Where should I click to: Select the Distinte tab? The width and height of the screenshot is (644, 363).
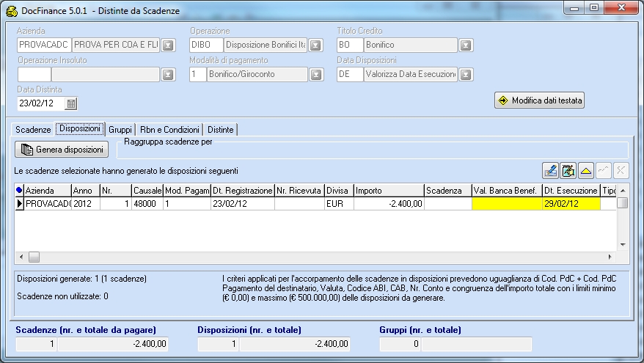coord(221,129)
